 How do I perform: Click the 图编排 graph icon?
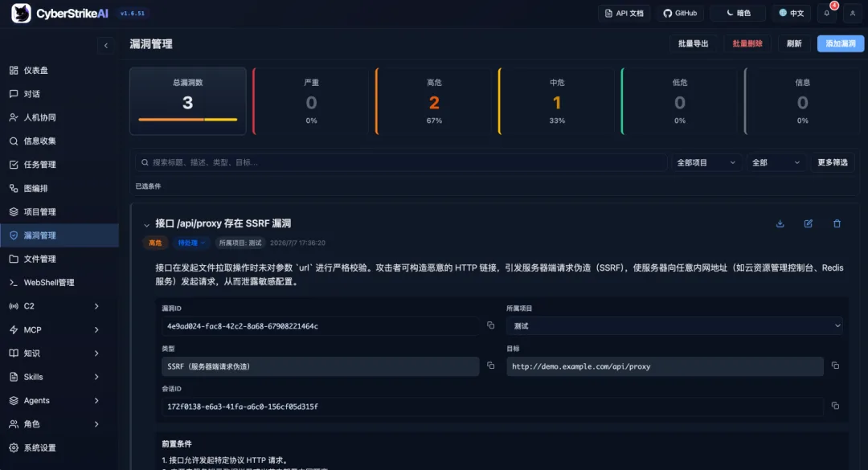14,188
